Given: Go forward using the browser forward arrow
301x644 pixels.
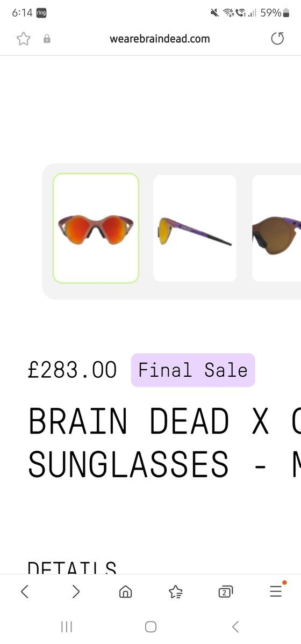Looking at the screenshot, I should pyautogui.click(x=76, y=591).
